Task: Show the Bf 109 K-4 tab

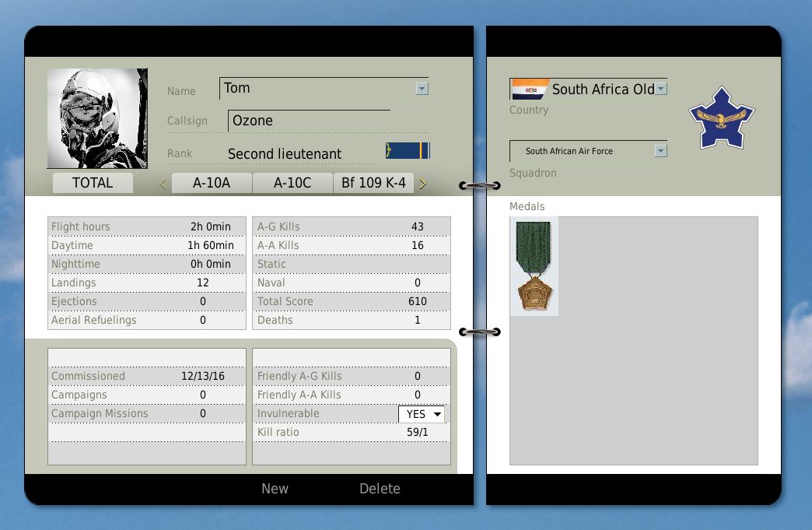Action: (373, 184)
